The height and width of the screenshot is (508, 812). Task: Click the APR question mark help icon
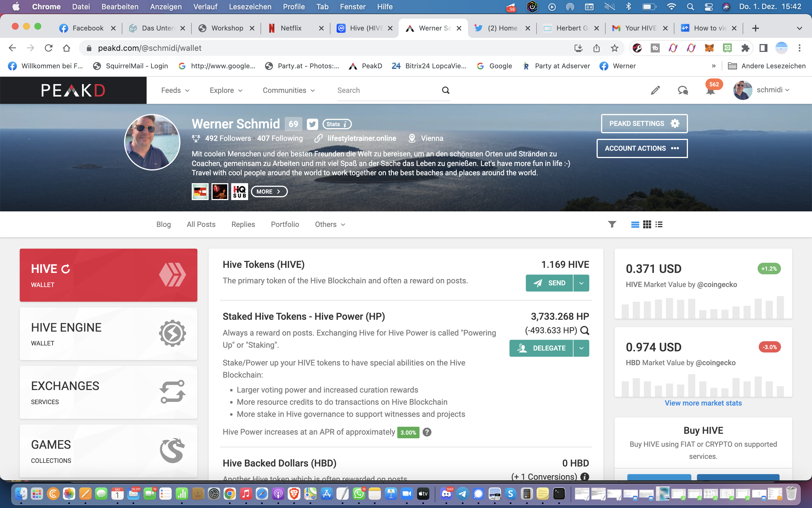[427, 432]
